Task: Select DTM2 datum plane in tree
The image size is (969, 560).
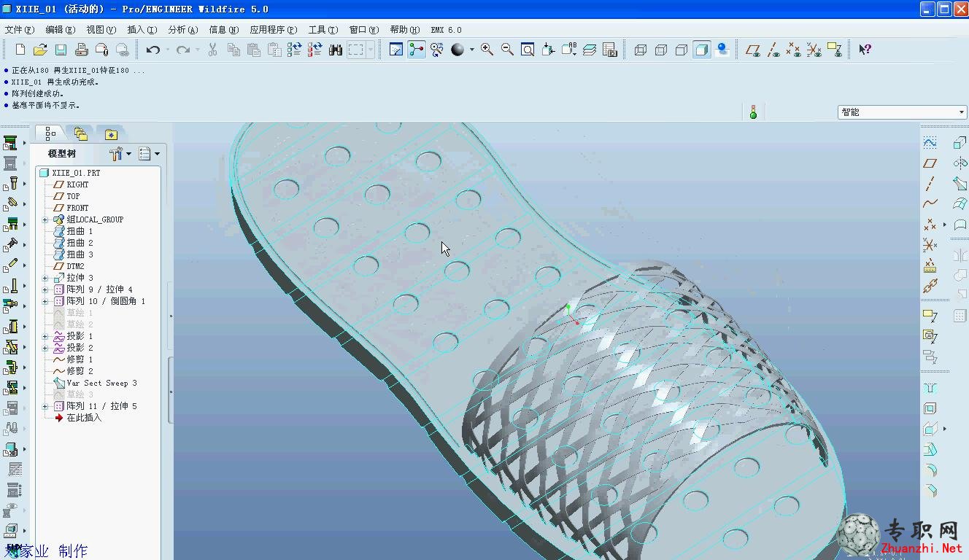Action: pyautogui.click(x=69, y=266)
